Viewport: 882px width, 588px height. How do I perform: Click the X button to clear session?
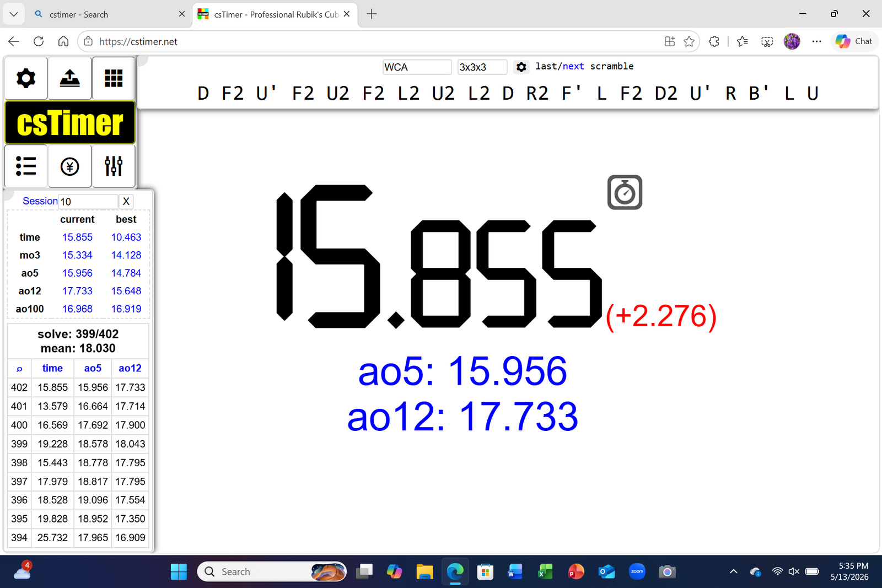pyautogui.click(x=126, y=201)
